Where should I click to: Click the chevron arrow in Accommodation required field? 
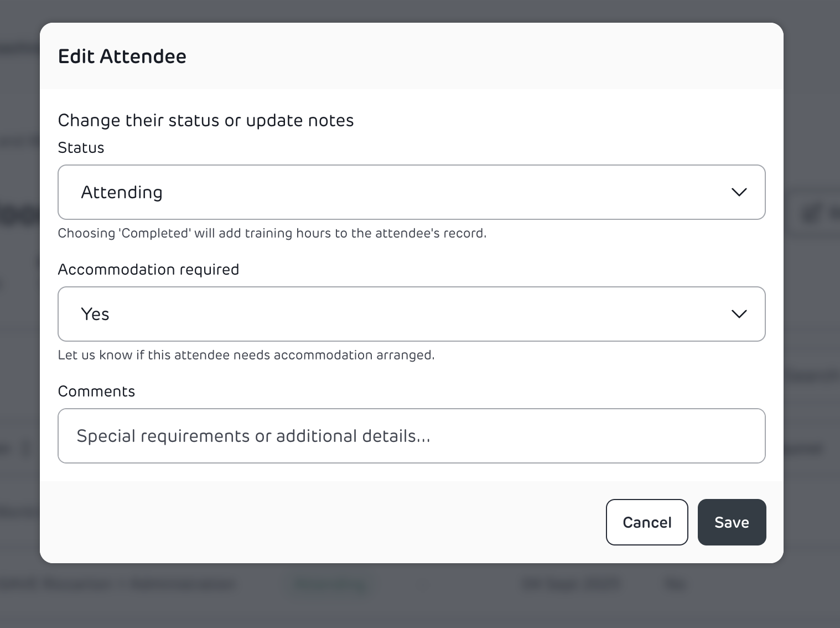(x=739, y=314)
